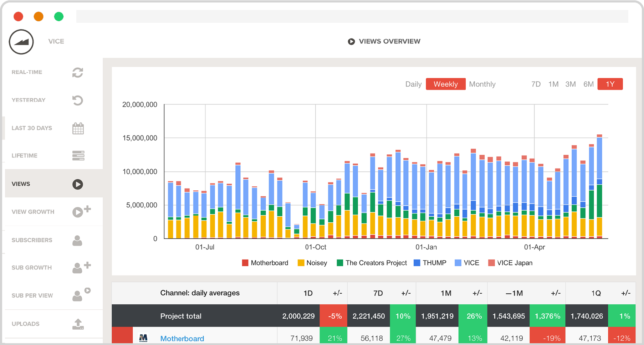Viewport: 644px width, 345px height.
Task: Set the time range to 7D
Action: 536,84
